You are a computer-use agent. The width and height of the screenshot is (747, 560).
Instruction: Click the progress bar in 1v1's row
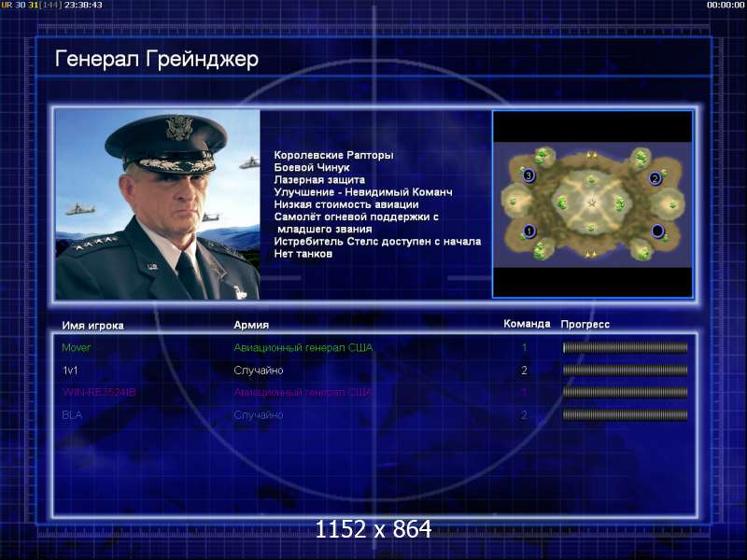point(625,370)
